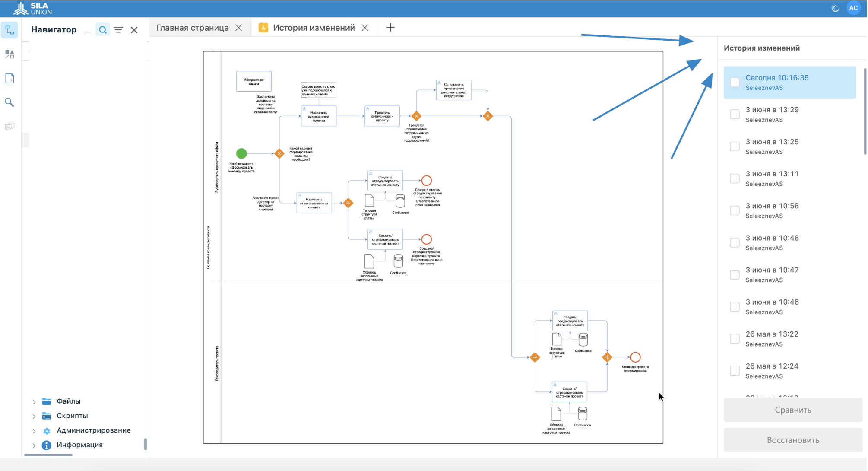
Task: Click the document page icon in sidebar
Action: (10, 78)
